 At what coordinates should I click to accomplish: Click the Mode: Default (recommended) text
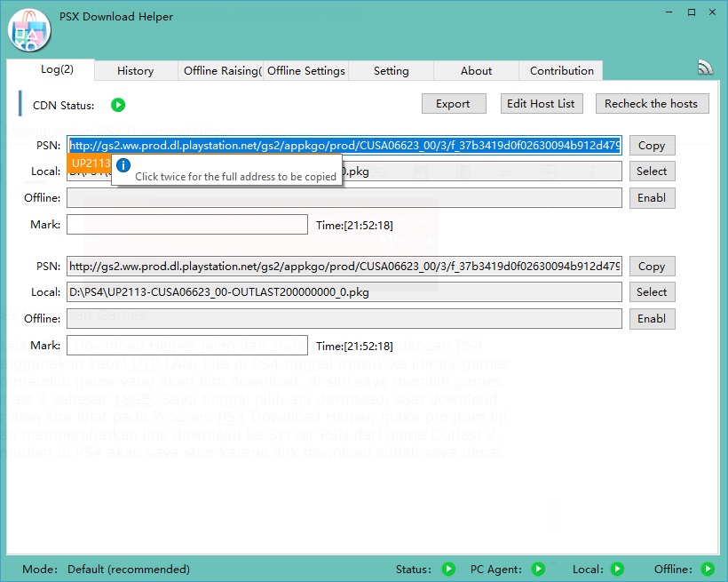(106, 569)
